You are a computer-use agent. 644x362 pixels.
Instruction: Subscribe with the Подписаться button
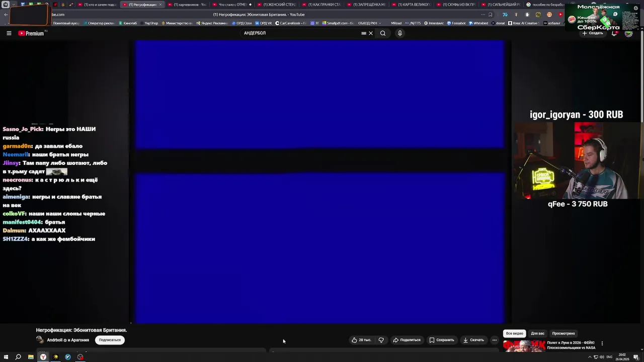click(x=110, y=340)
